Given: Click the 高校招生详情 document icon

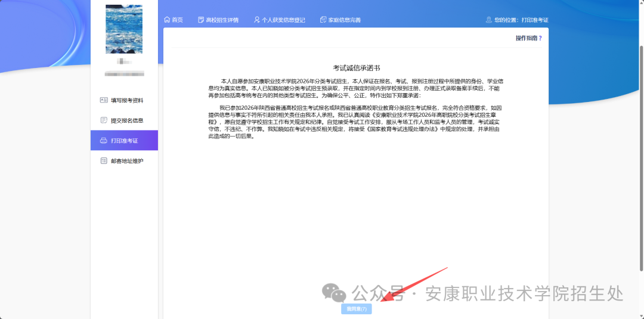Looking at the screenshot, I should click(201, 20).
